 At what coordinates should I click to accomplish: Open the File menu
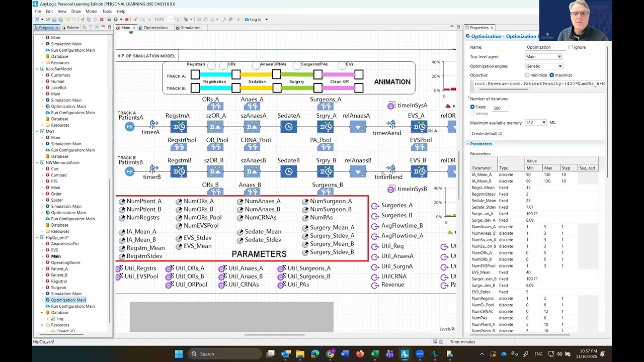38,11
